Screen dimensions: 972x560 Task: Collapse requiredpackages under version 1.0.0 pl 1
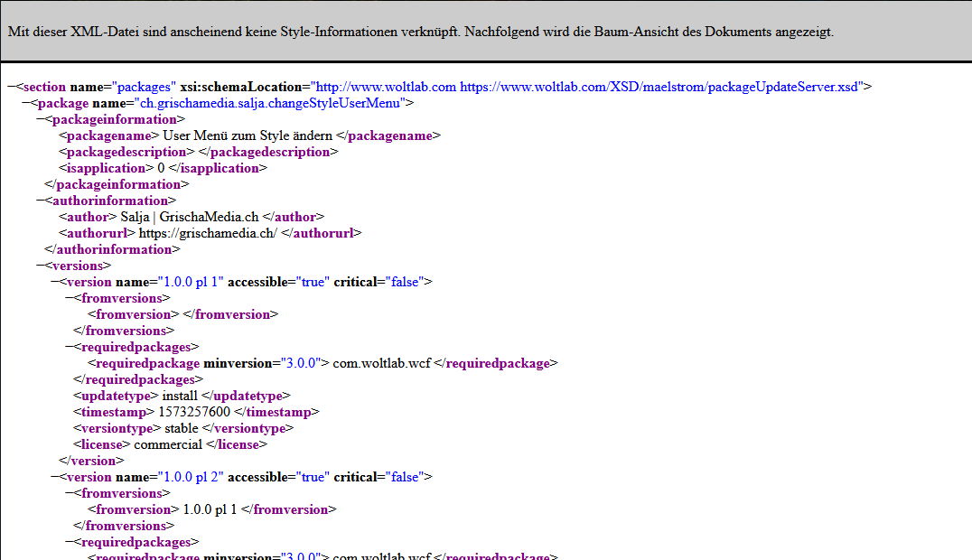click(x=70, y=348)
